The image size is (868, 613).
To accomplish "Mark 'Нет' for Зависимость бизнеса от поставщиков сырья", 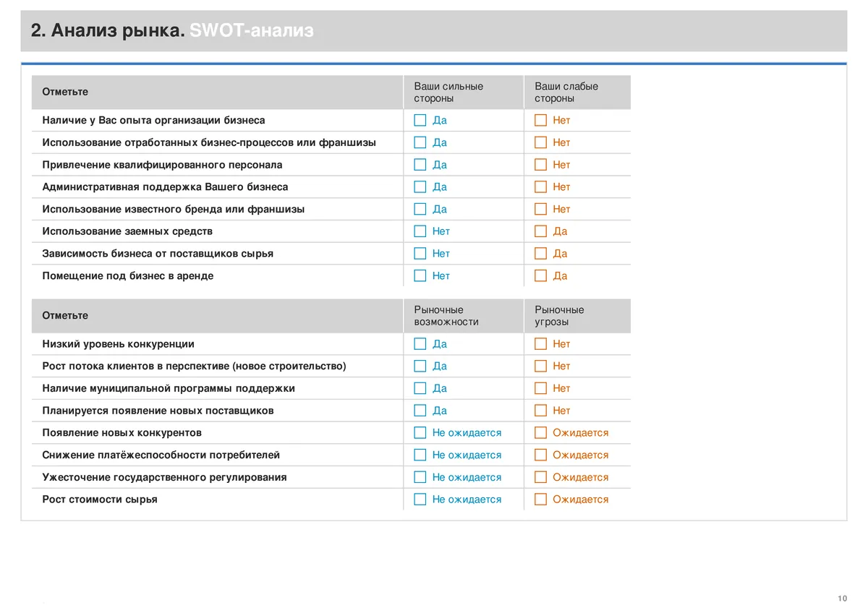I will pyautogui.click(x=420, y=254).
